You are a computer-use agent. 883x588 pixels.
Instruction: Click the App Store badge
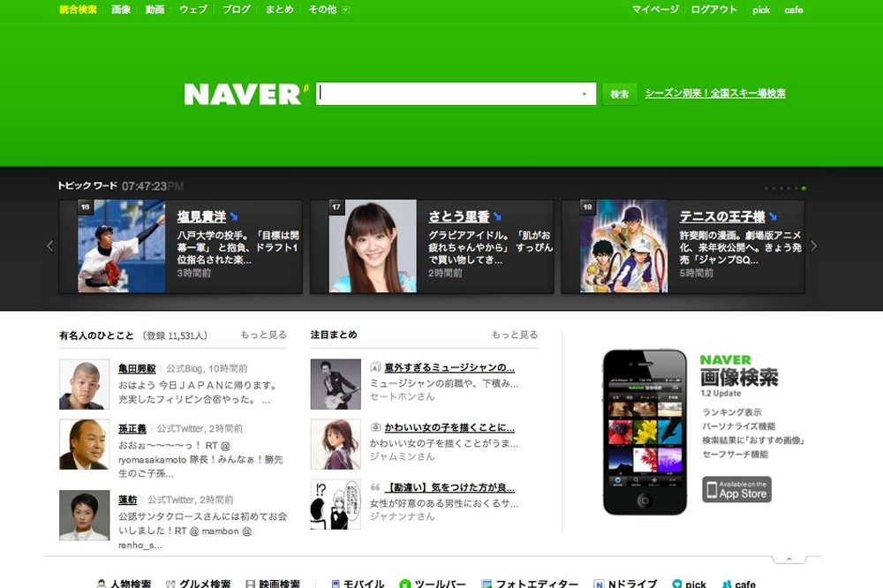point(736,489)
